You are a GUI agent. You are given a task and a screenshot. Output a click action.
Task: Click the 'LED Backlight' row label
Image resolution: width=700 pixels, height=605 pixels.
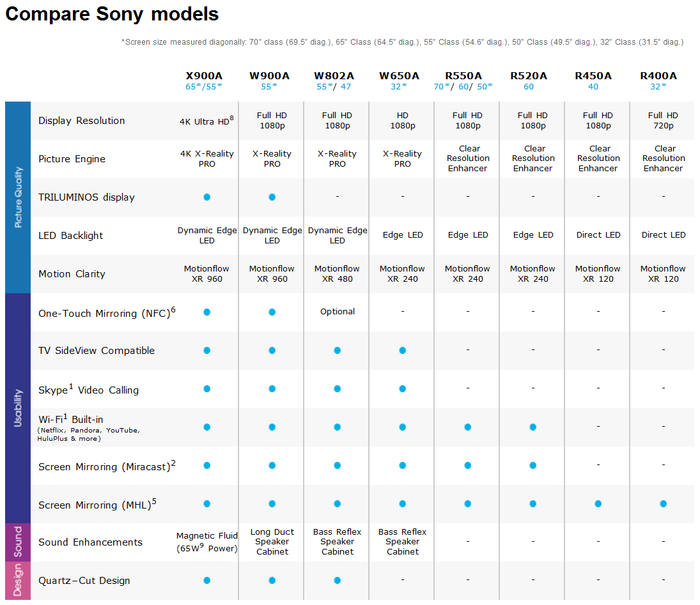pos(70,236)
